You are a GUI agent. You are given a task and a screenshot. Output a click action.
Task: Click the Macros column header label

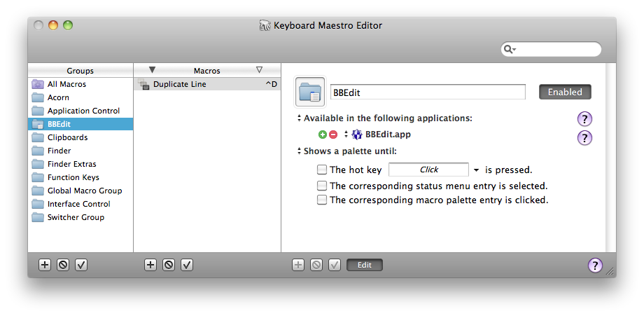pos(207,71)
